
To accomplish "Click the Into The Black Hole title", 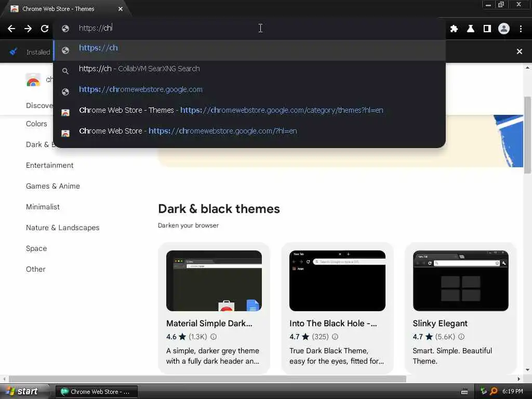I will coord(333,323).
